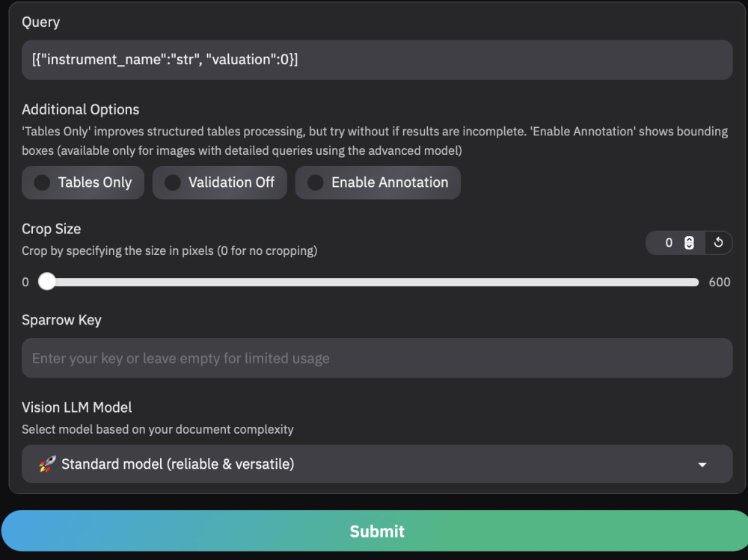Reset Crop Size with the reset icon

click(718, 243)
